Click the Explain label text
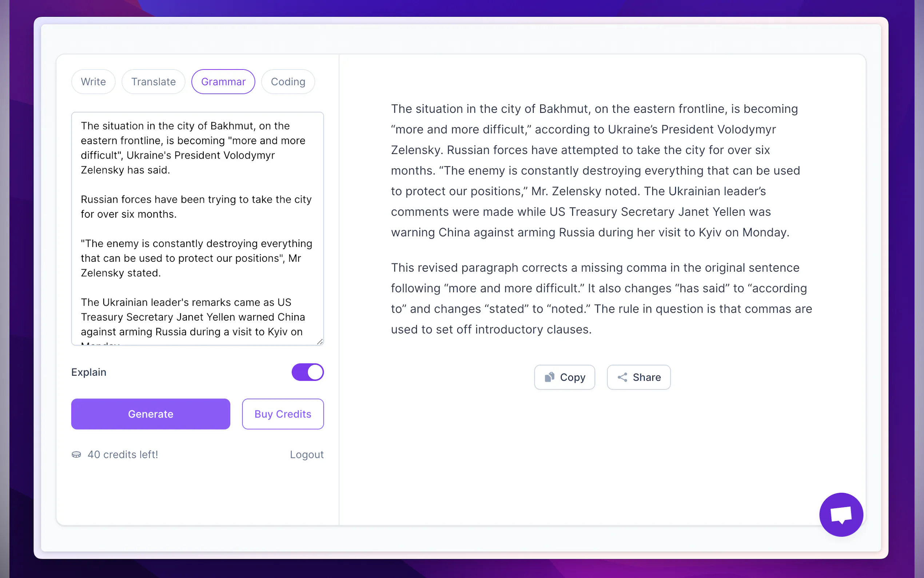This screenshot has width=924, height=578. click(x=89, y=372)
